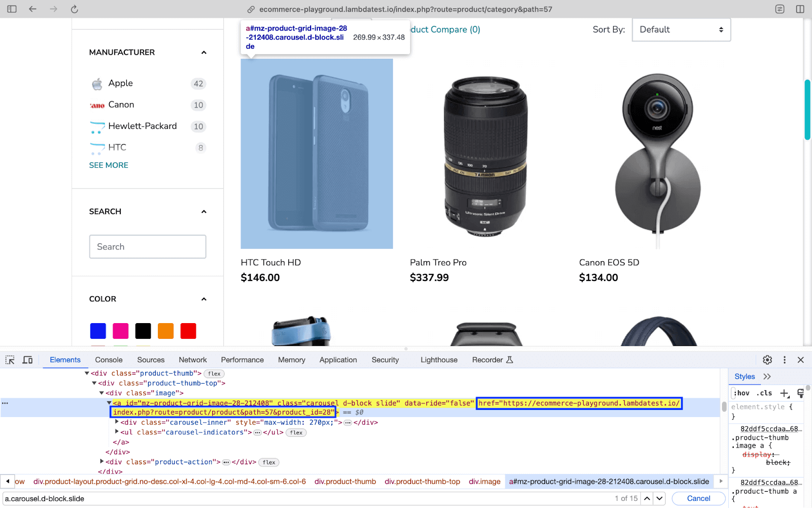Image resolution: width=812 pixels, height=508 pixels.
Task: Click the browser forward arrow
Action: 53,9
